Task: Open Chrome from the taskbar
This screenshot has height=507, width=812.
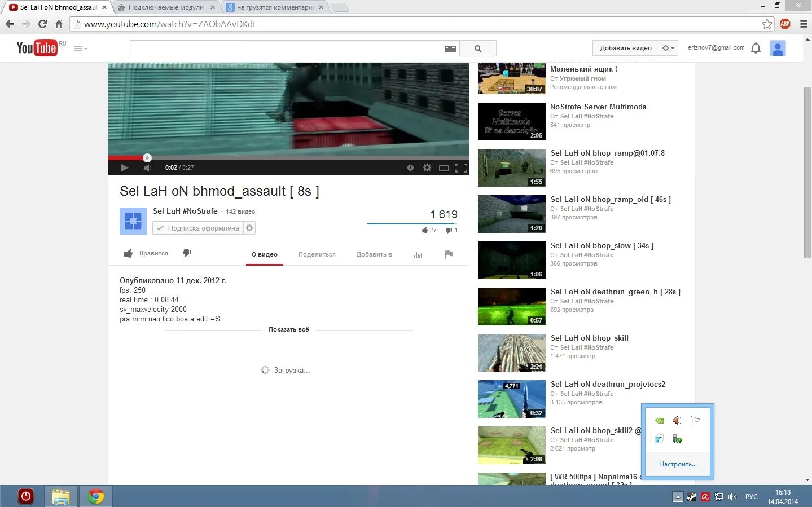Action: click(x=95, y=496)
